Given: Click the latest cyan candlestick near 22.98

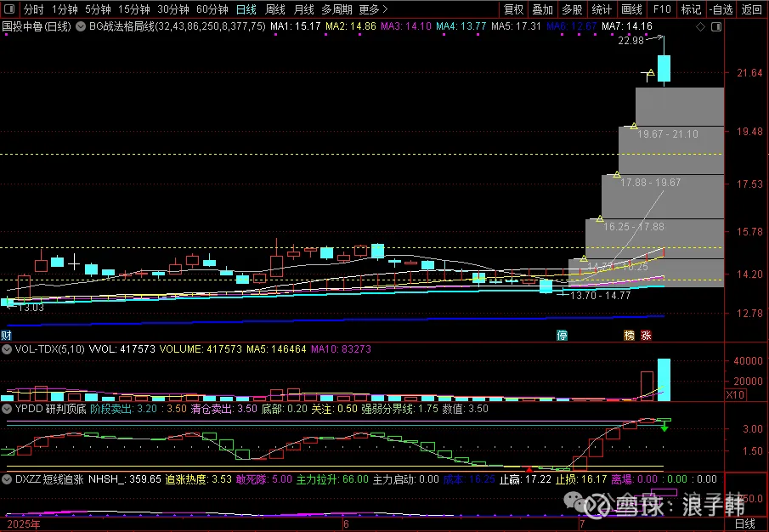Looking at the screenshot, I should (x=664, y=68).
